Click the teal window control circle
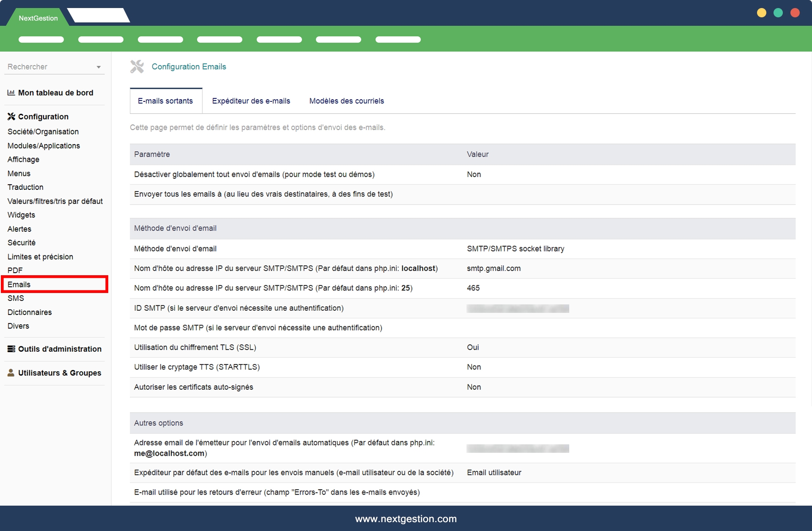The height and width of the screenshot is (531, 812). pyautogui.click(x=778, y=13)
